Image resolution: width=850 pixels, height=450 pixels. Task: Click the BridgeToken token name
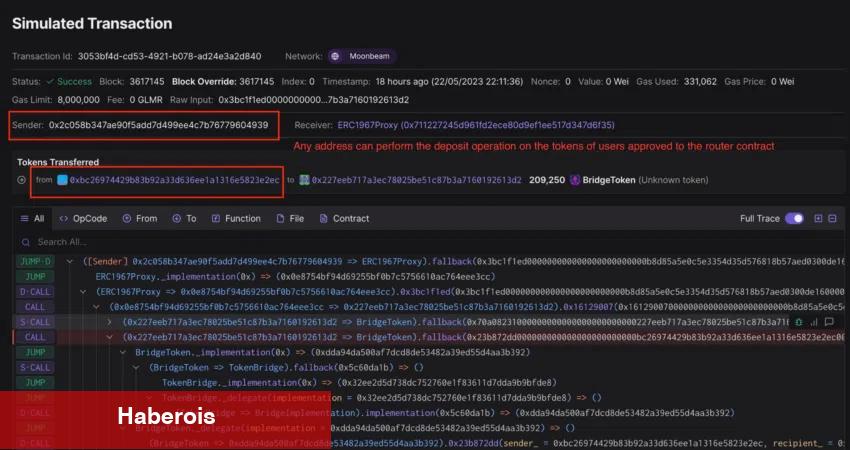click(609, 180)
